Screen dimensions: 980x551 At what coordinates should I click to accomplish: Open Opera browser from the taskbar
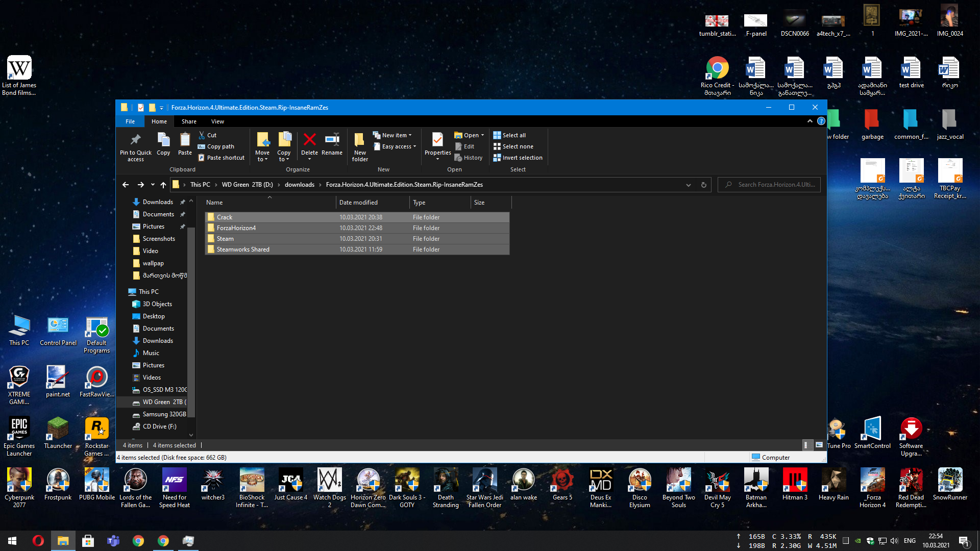click(38, 541)
